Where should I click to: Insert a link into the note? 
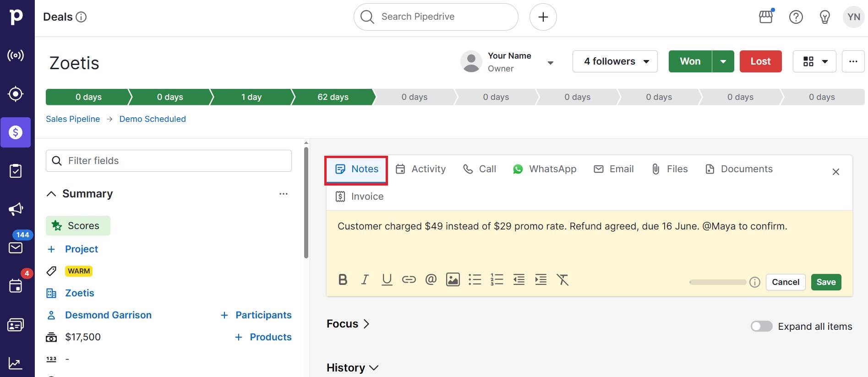point(409,279)
